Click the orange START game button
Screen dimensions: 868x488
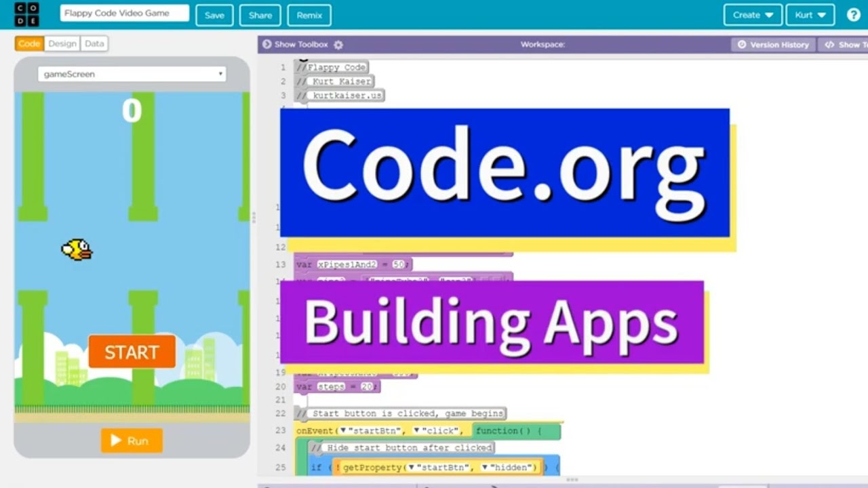point(132,352)
